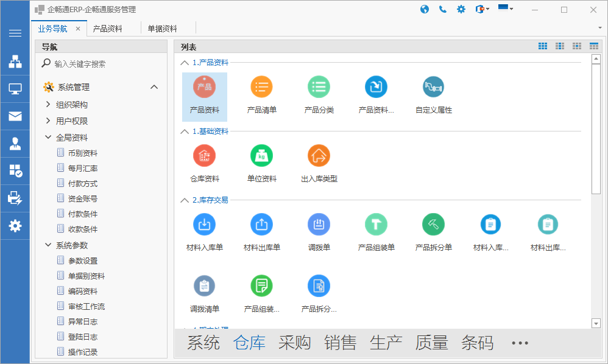
Task: Open 币别资料 in navigation tree
Action: click(x=83, y=153)
